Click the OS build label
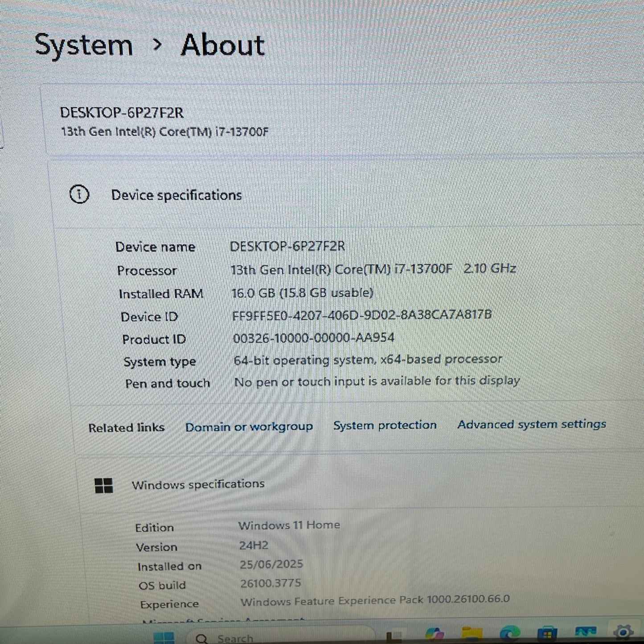This screenshot has height=644, width=644. tap(162, 586)
